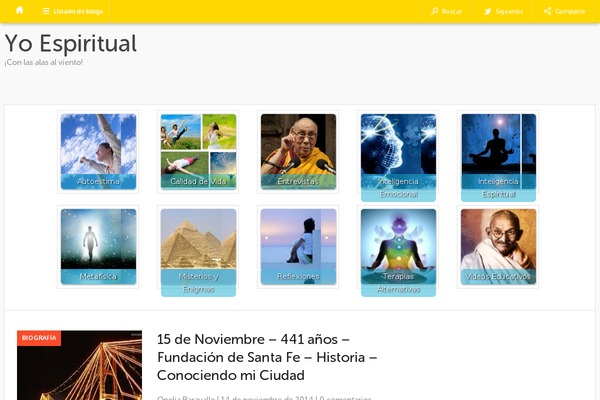Open the Videos Educativos category
Viewport: 600px width, 400px height.
498,247
